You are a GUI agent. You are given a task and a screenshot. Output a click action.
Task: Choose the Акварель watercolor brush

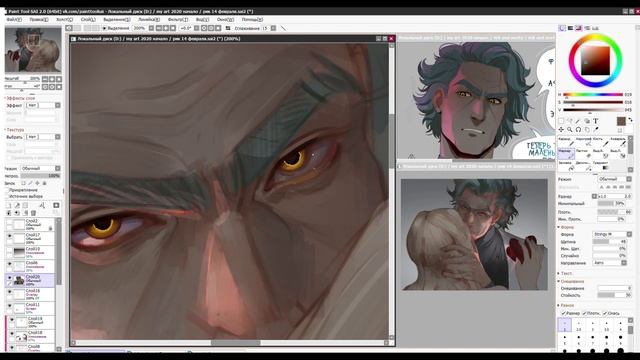point(618,142)
